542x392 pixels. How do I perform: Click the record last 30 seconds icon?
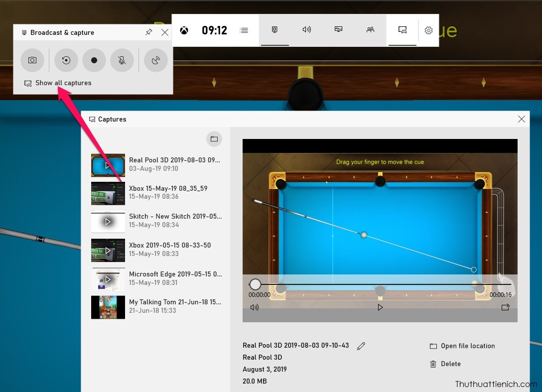[66, 60]
